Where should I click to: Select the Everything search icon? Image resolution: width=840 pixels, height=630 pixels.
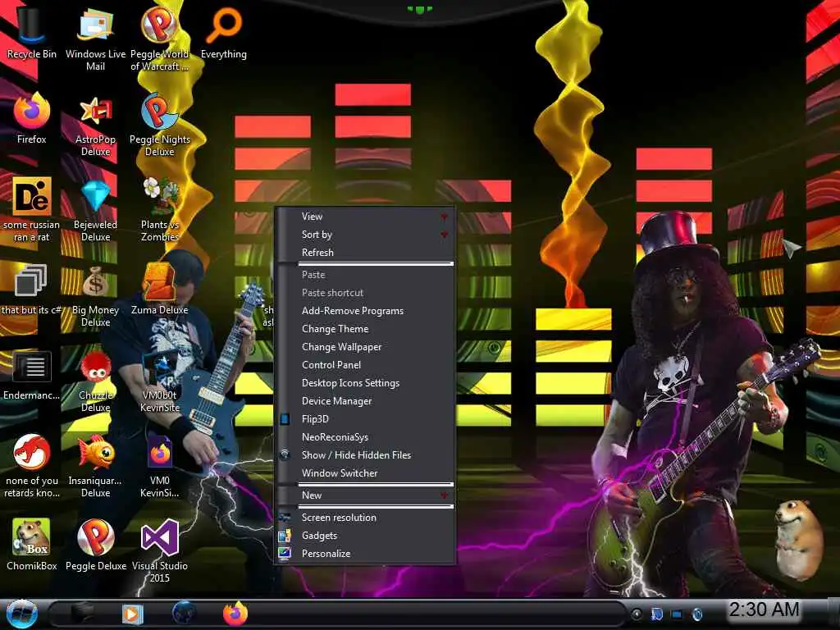(224, 33)
